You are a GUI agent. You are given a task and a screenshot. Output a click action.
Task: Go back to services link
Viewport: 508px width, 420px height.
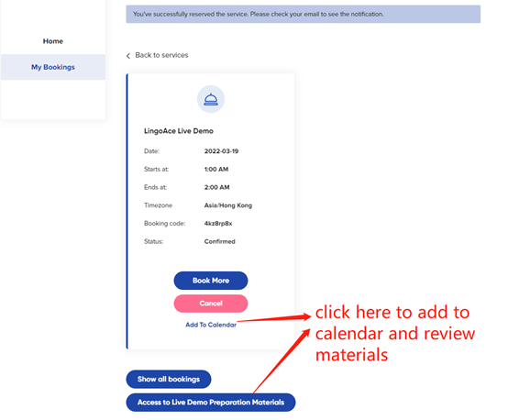tap(161, 55)
